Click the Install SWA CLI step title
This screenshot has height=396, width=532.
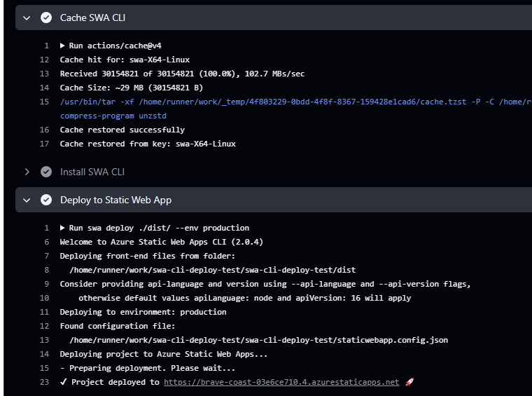point(92,172)
